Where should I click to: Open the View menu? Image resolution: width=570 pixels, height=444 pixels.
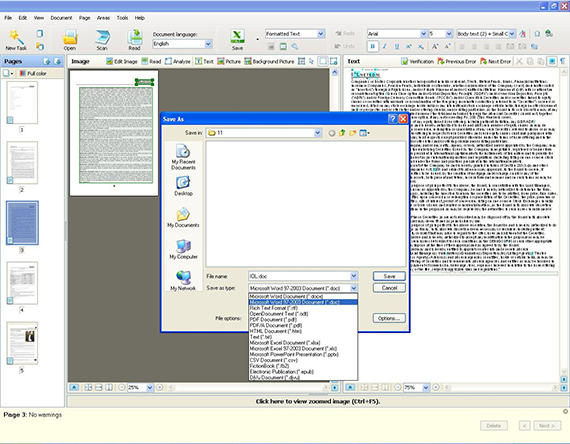[39, 18]
